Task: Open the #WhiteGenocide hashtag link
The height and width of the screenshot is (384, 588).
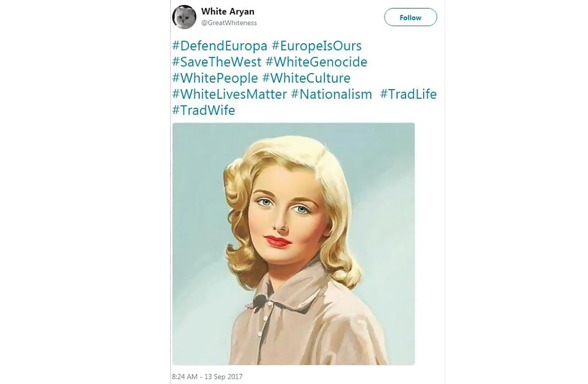Action: tap(316, 62)
